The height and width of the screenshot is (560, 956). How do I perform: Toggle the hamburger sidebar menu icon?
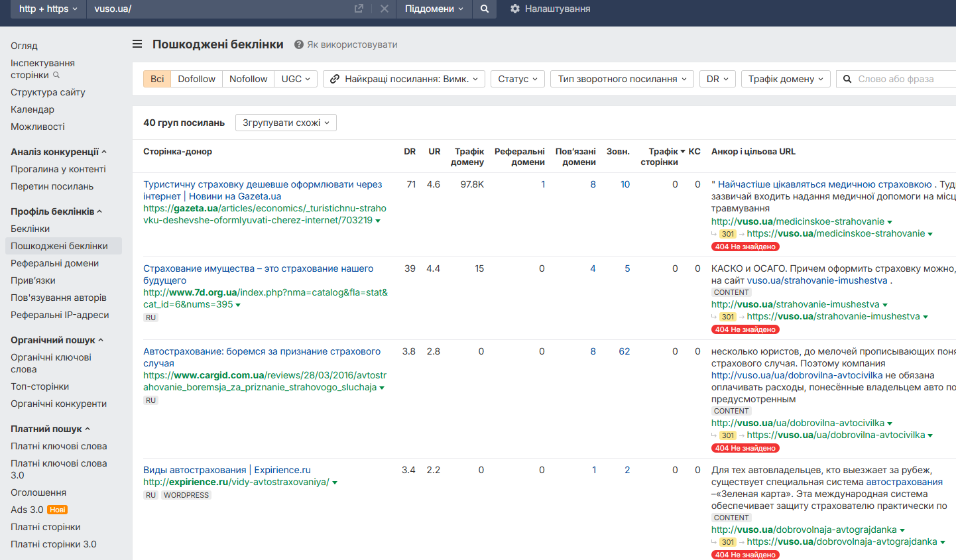coord(137,44)
